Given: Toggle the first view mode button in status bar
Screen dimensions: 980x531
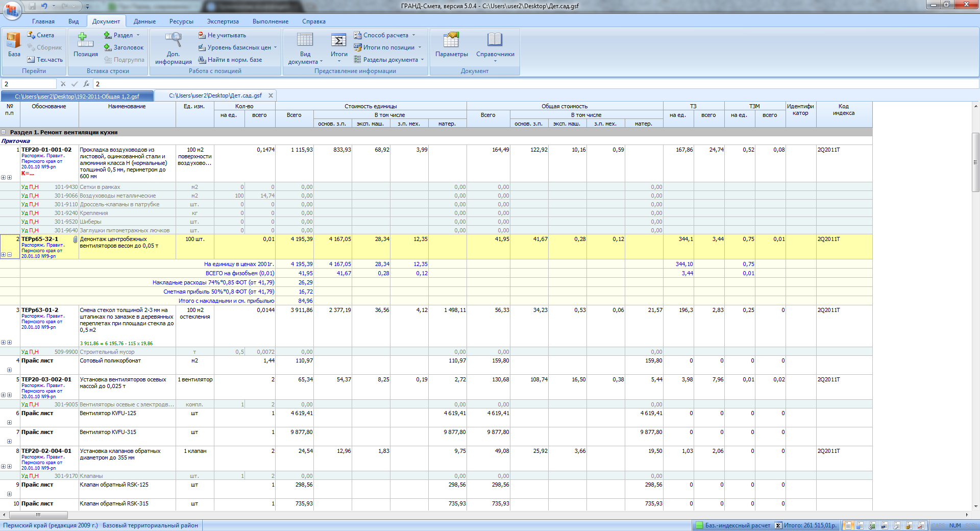Looking at the screenshot, I should [848, 525].
